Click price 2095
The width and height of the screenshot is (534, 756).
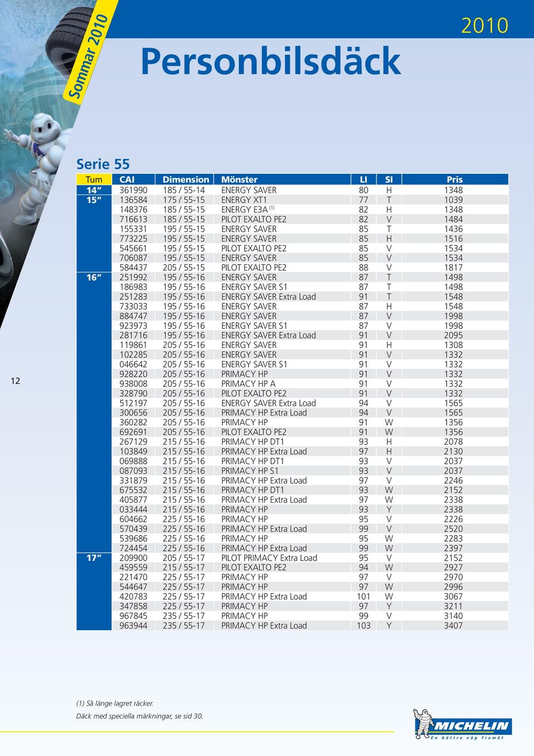tap(453, 335)
